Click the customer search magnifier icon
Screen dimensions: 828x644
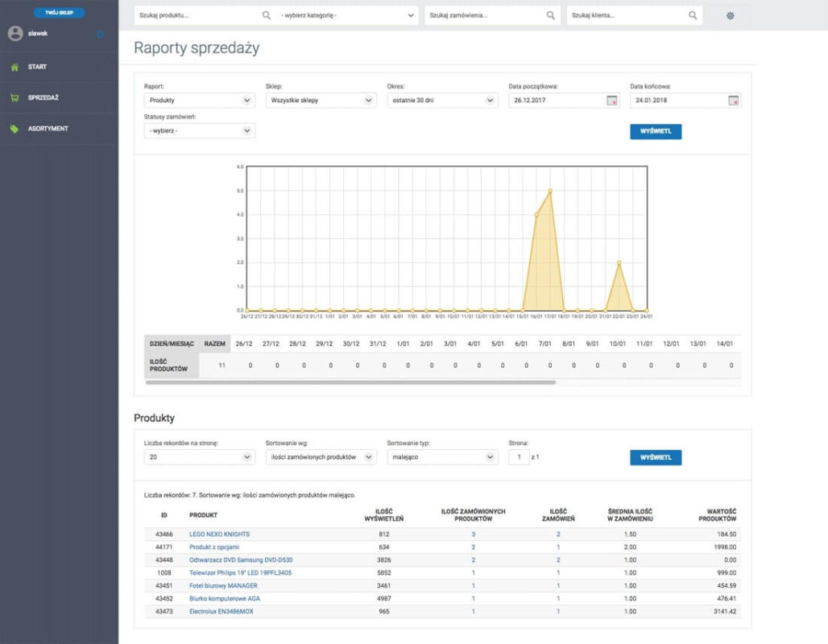pos(693,15)
